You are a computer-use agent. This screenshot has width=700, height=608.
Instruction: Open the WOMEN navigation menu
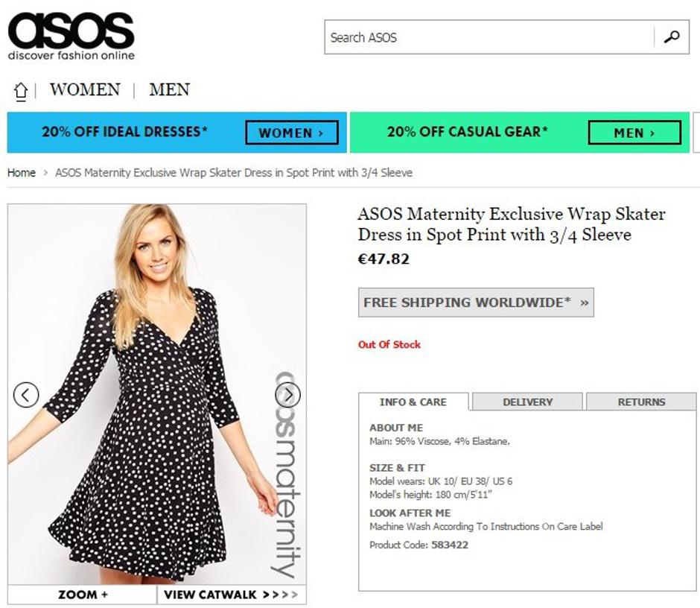point(84,89)
